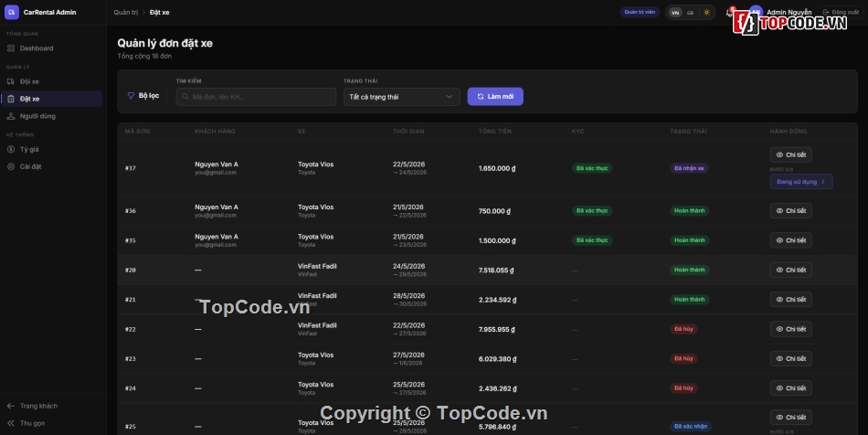Toggle light theme sun icon

coord(706,12)
